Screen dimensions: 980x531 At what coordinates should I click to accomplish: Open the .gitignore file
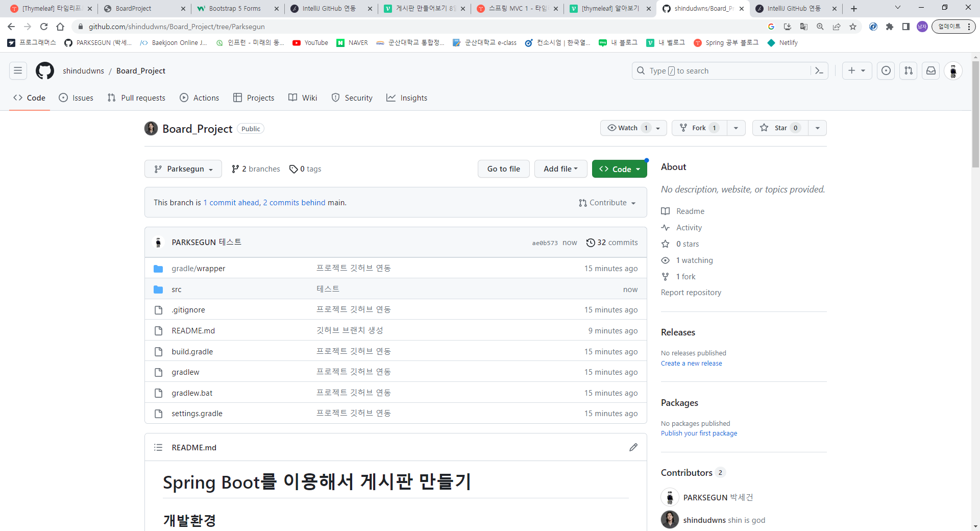click(188, 310)
